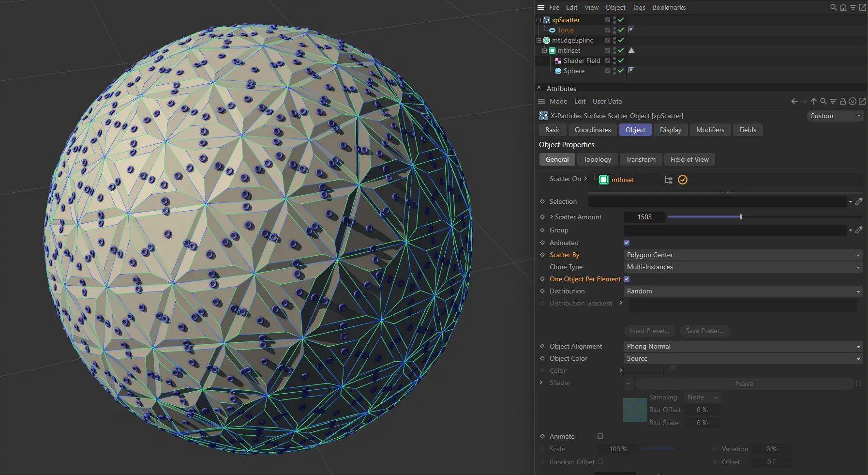Click the Sphere primitive icon
The width and height of the screenshot is (868, 475).
[559, 71]
